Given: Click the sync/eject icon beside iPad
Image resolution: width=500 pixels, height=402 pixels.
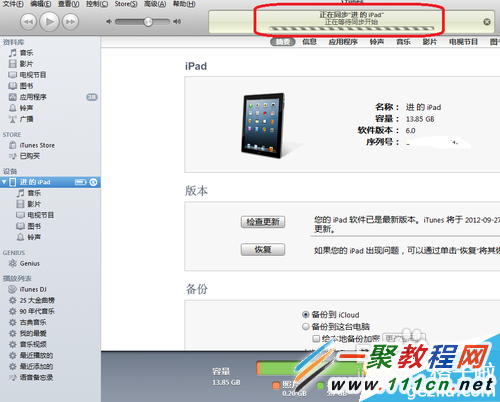Looking at the screenshot, I should (x=93, y=182).
